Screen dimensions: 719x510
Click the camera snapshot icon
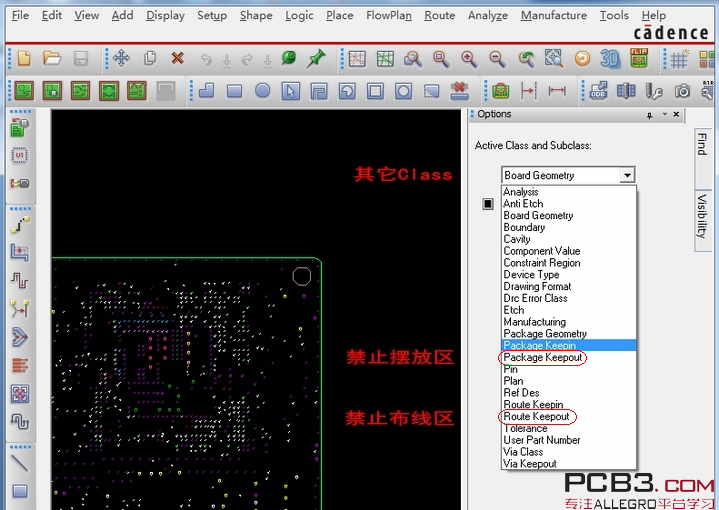[x=682, y=91]
